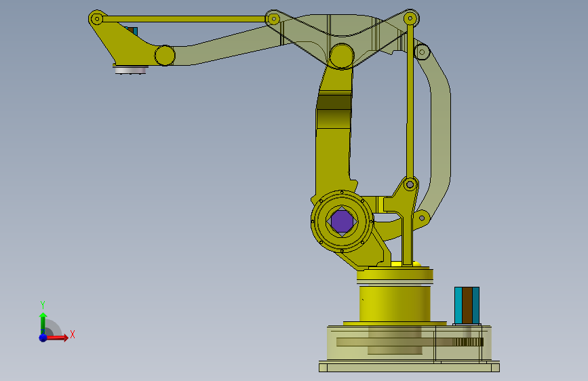
Task: Select the bottom mounting plate of the base
Action: pos(409,366)
